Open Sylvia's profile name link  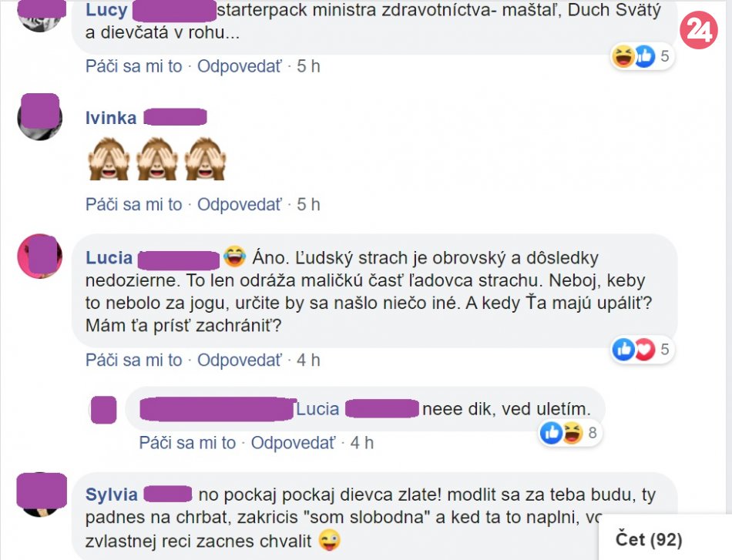point(112,495)
